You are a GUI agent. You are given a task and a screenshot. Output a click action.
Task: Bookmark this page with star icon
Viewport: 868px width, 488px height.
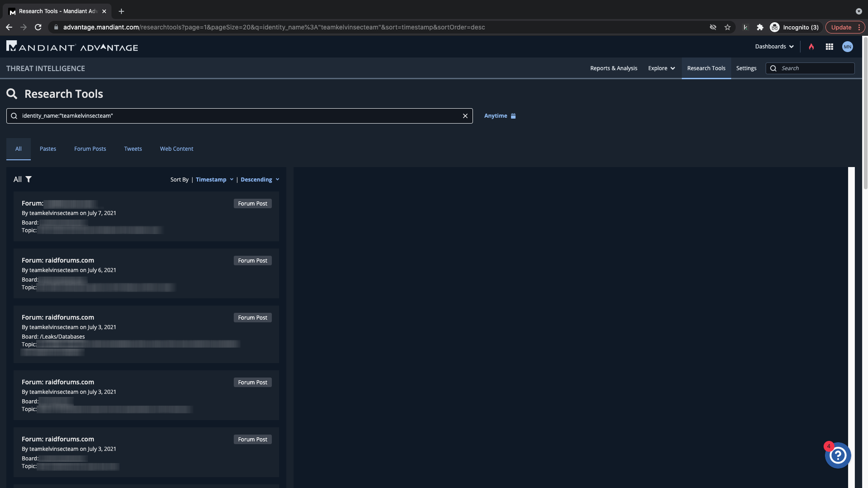728,27
